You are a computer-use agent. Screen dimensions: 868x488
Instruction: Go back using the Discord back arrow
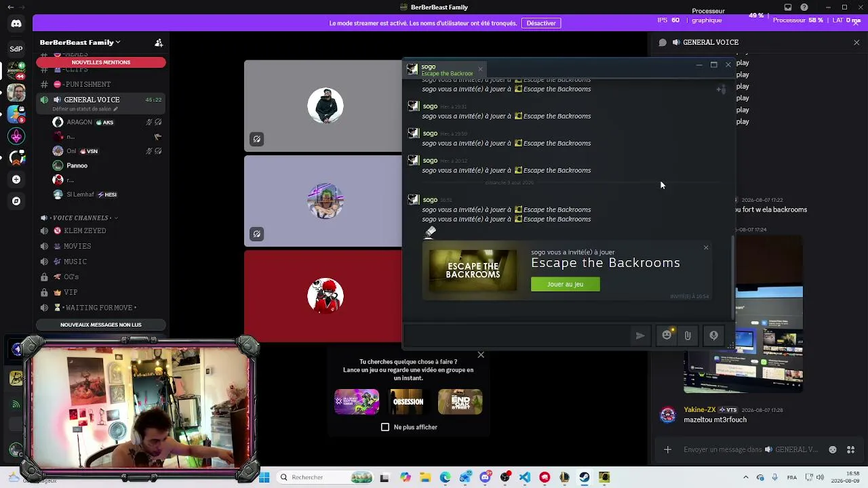pyautogui.click(x=10, y=7)
